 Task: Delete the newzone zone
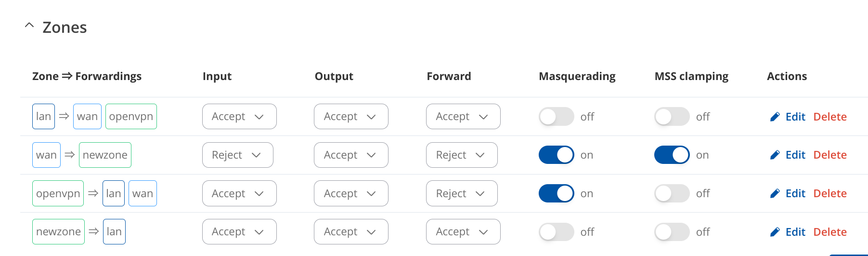tap(830, 232)
